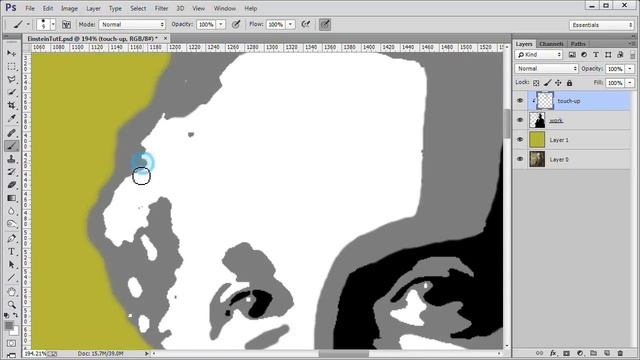This screenshot has height=360, width=640.
Task: Select the Rectangular Marquee tool
Action: (11, 67)
